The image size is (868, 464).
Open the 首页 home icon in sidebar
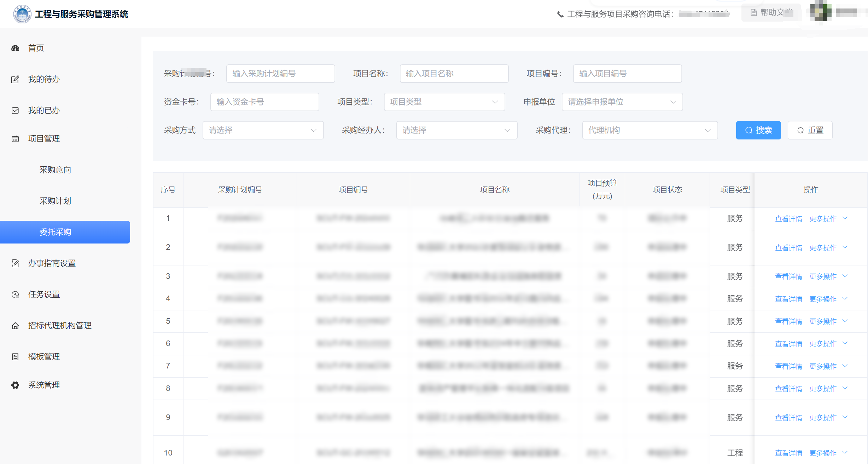16,48
